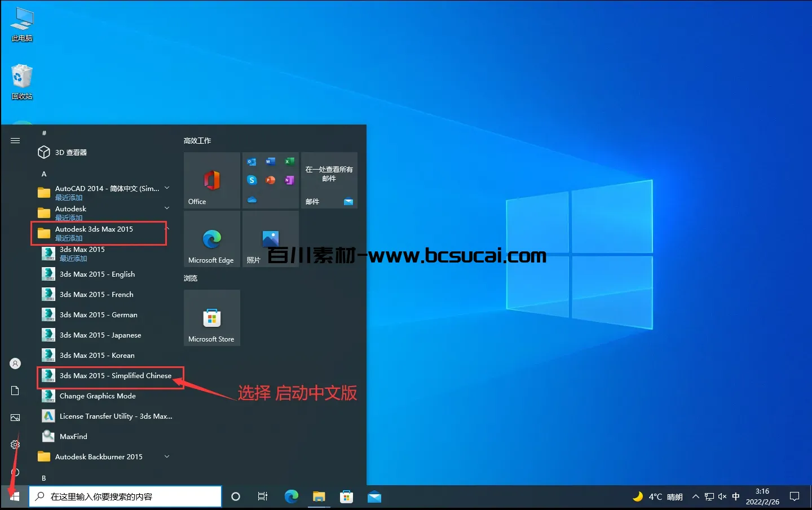The image size is (812, 510).
Task: Open the Office tile
Action: click(x=212, y=180)
